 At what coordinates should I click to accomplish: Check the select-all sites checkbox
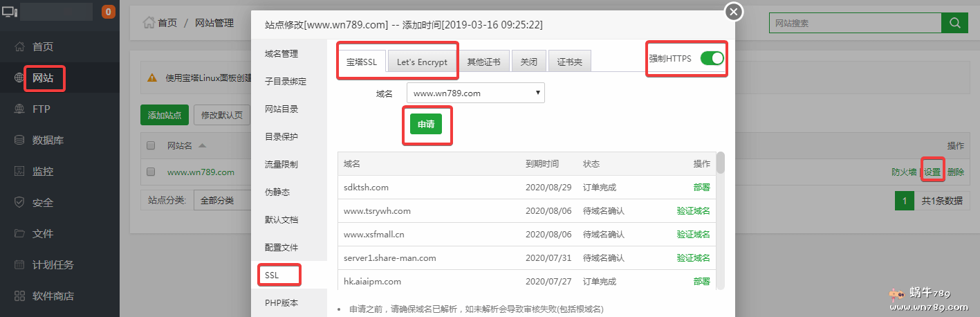pos(151,145)
